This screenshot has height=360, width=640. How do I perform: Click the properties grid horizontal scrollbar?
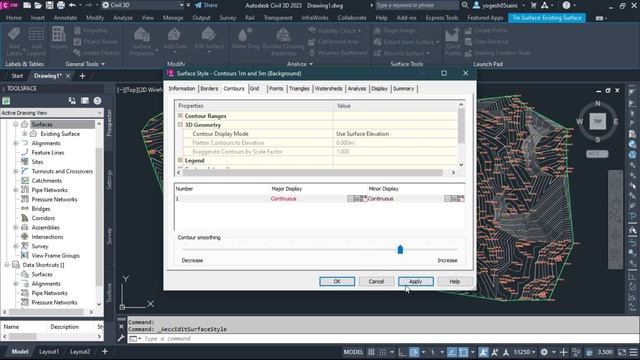point(313,173)
